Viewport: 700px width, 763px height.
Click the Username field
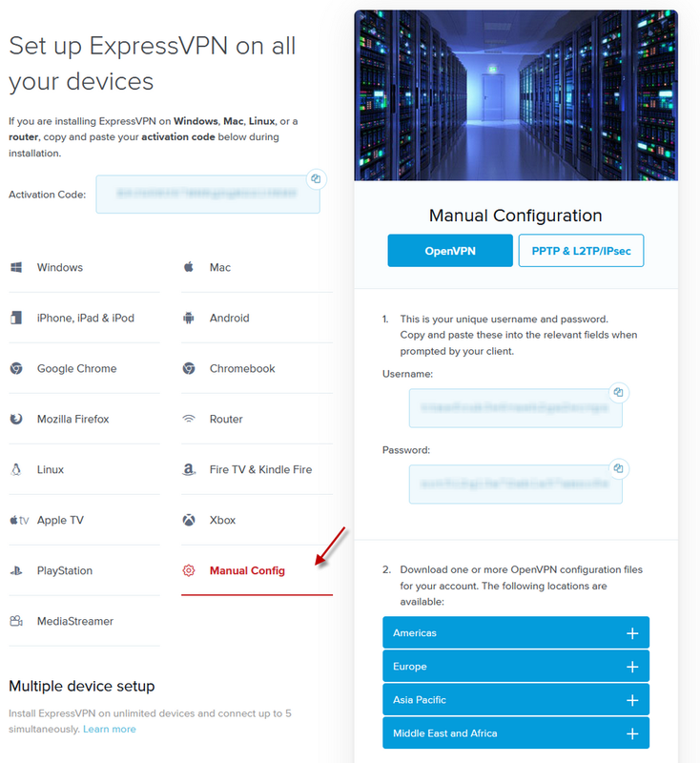pyautogui.click(x=516, y=408)
